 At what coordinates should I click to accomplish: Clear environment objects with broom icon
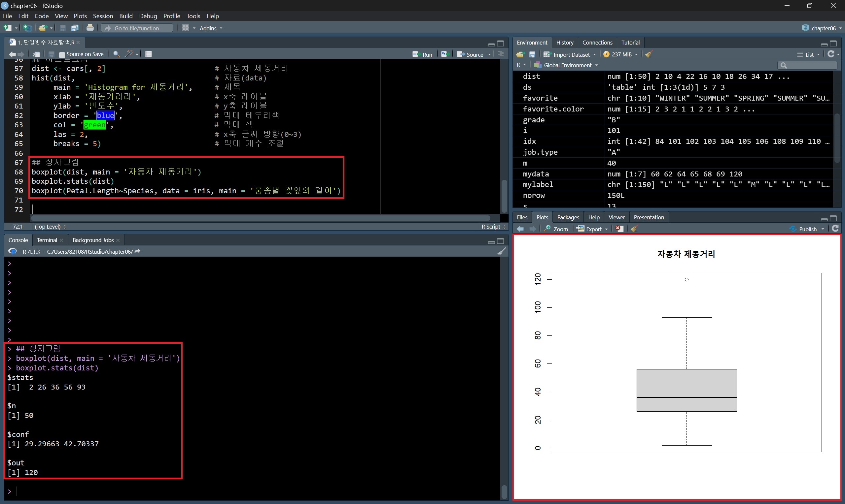tap(649, 54)
